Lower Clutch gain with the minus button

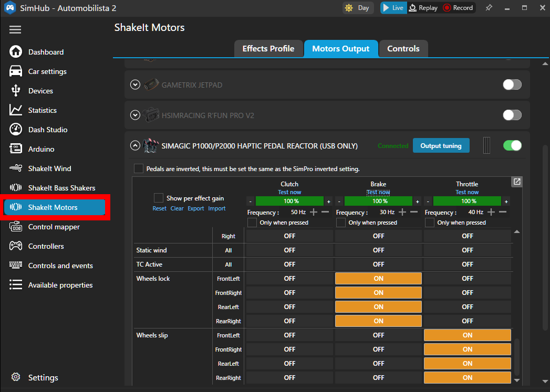click(251, 202)
